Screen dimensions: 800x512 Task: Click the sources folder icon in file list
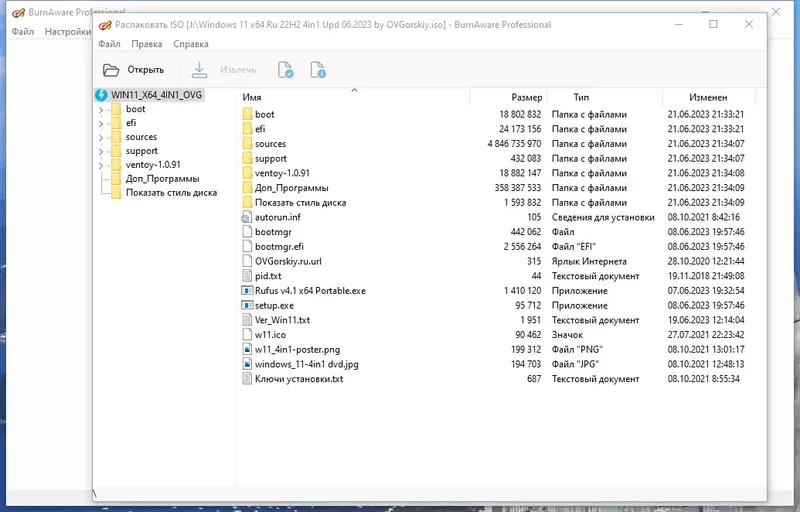(247, 144)
